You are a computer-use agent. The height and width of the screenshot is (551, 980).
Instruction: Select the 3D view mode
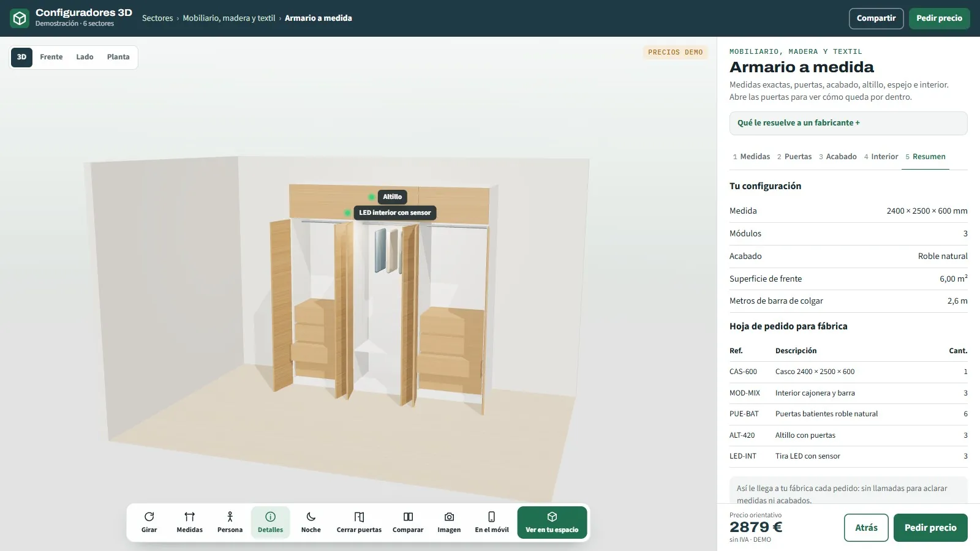click(21, 57)
